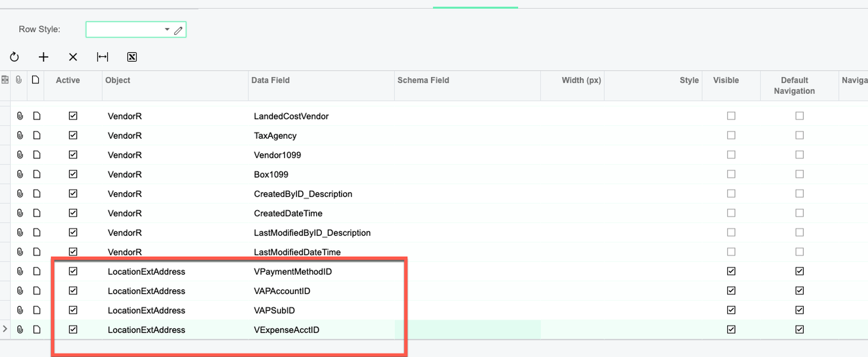Click the Style column header
The width and height of the screenshot is (868, 357).
[689, 80]
